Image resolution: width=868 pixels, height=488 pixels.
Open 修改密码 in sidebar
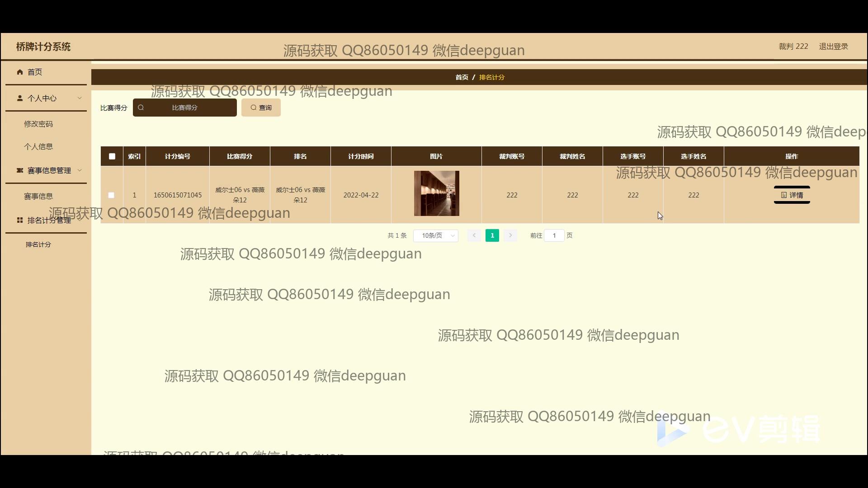[x=38, y=124]
